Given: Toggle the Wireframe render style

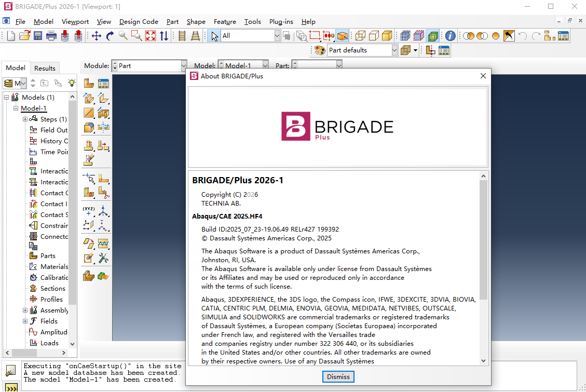Looking at the screenshot, I should click(x=360, y=36).
